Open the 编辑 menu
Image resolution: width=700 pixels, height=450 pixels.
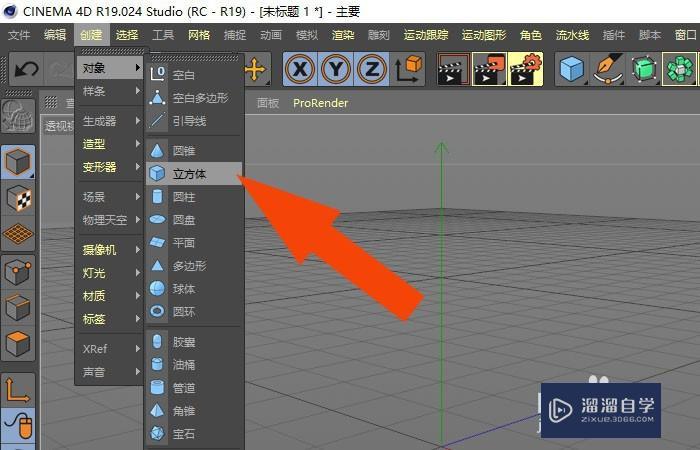coord(55,35)
